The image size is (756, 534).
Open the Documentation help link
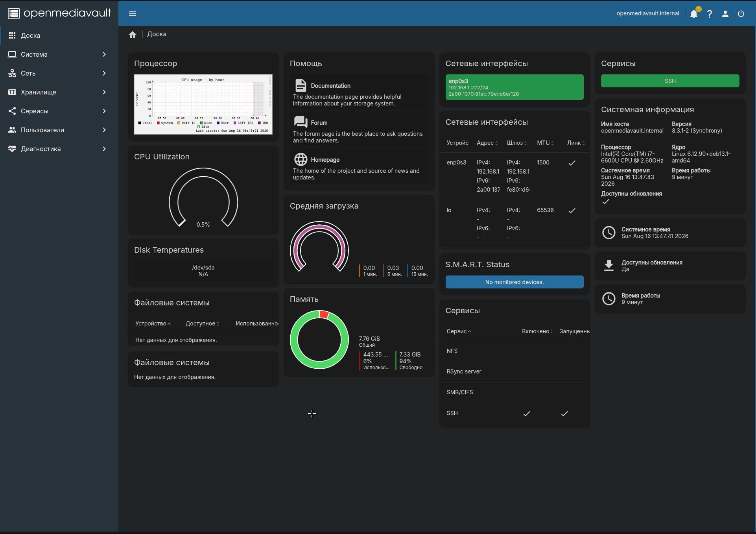pos(359,92)
